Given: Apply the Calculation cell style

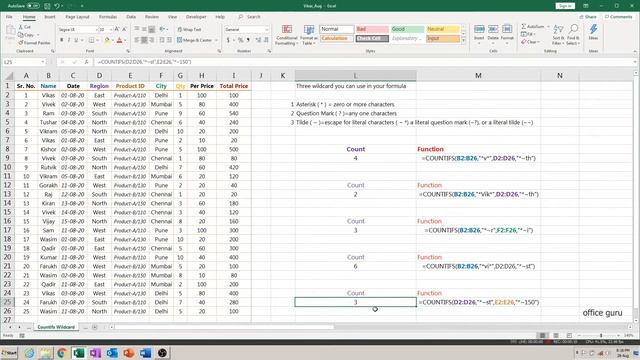Looking at the screenshot, I should (337, 38).
